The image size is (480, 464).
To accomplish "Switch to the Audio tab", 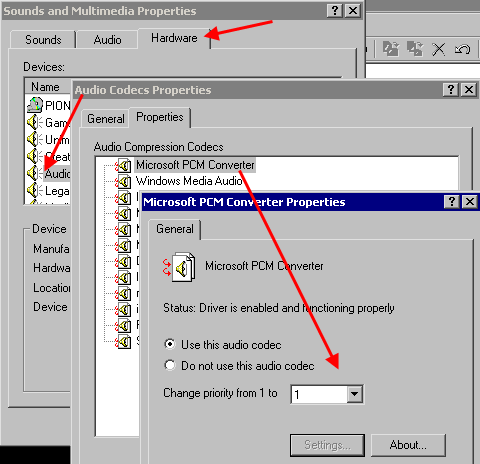I will pyautogui.click(x=107, y=40).
